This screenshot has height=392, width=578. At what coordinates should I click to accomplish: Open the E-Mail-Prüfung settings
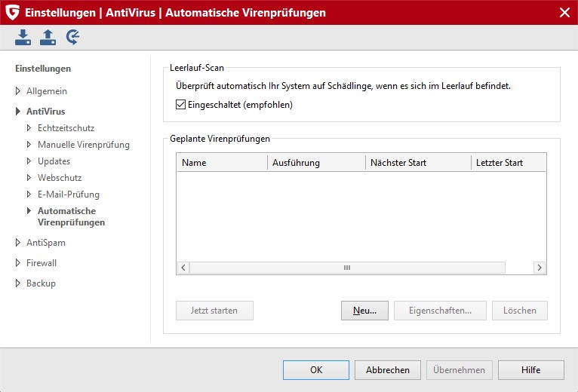click(68, 194)
